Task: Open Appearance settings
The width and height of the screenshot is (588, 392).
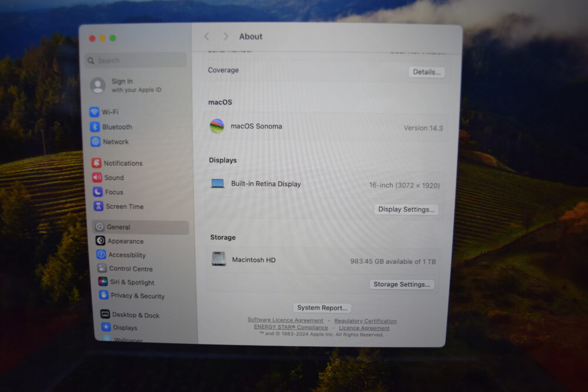Action: coord(142,241)
